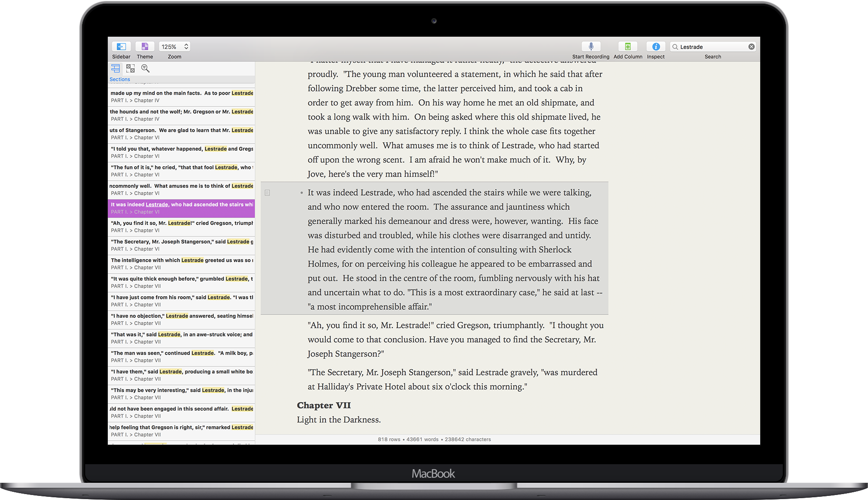The width and height of the screenshot is (868, 500).
Task: Click the search magnifier icon in field
Action: (x=675, y=47)
